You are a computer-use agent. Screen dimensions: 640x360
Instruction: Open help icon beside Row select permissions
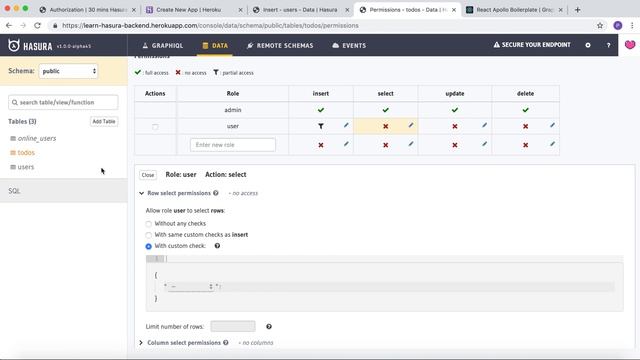click(x=216, y=193)
